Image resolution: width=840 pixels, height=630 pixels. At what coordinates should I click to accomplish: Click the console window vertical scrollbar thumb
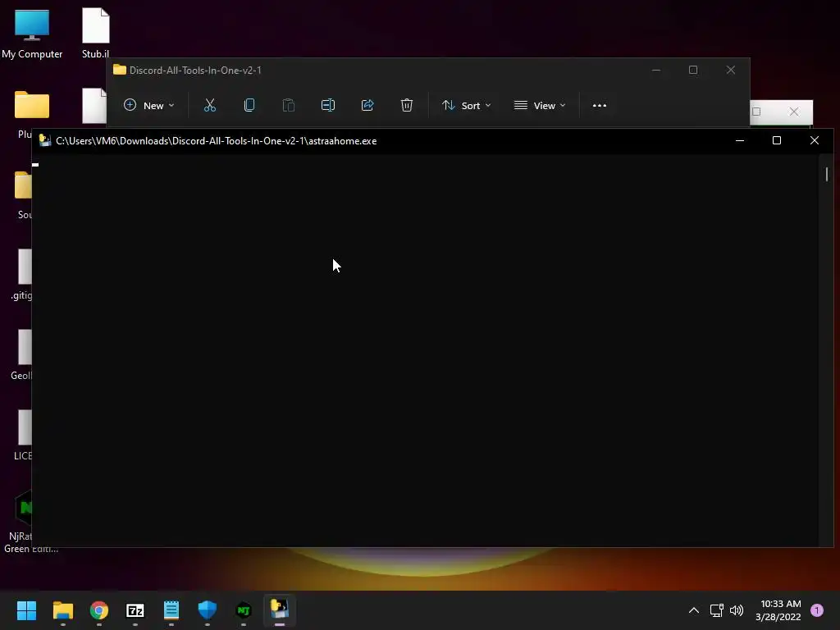pos(827,174)
